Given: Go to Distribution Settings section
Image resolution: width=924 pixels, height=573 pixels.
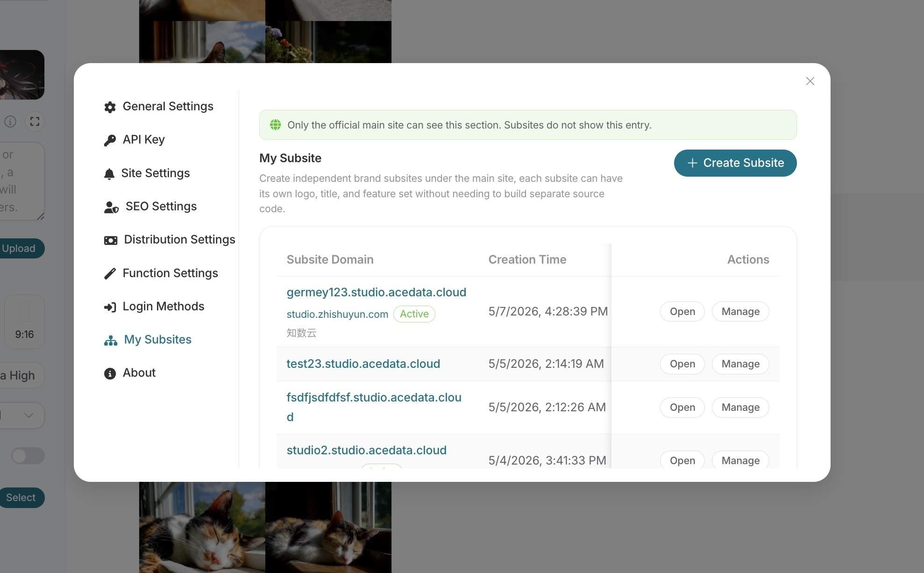Looking at the screenshot, I should (169, 240).
